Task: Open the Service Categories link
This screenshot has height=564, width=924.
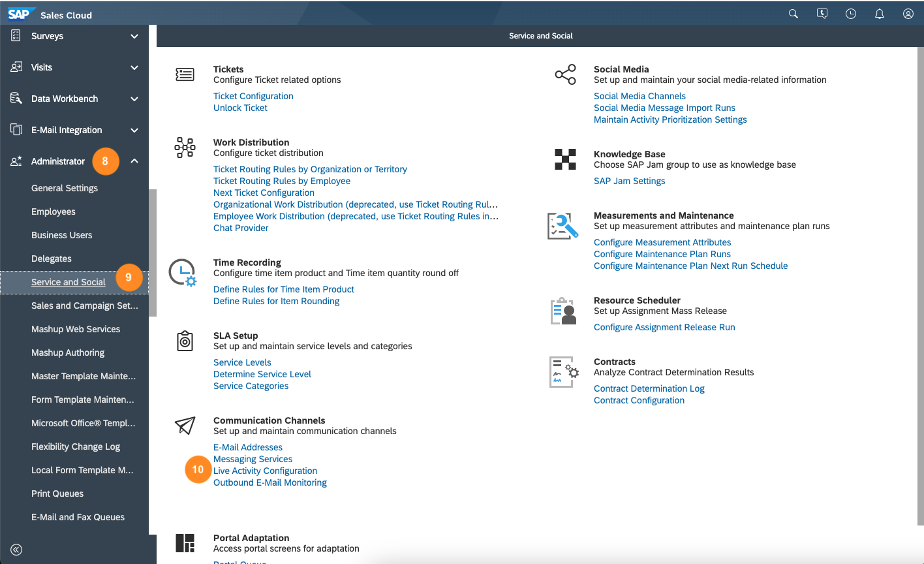Action: pos(251,386)
